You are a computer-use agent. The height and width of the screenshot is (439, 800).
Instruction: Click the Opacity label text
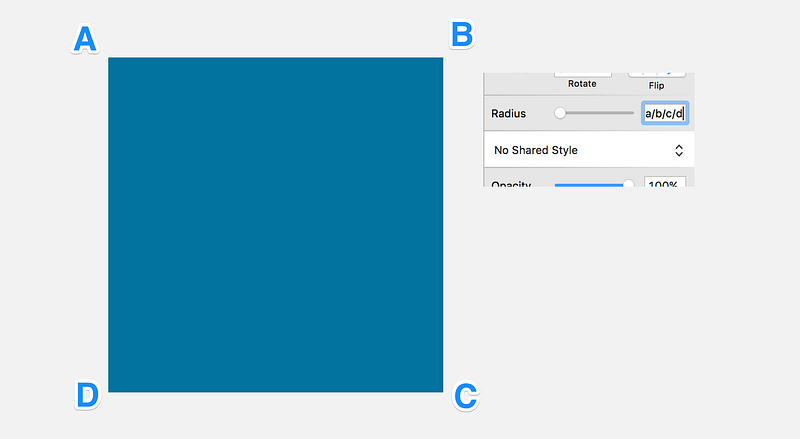pyautogui.click(x=511, y=184)
